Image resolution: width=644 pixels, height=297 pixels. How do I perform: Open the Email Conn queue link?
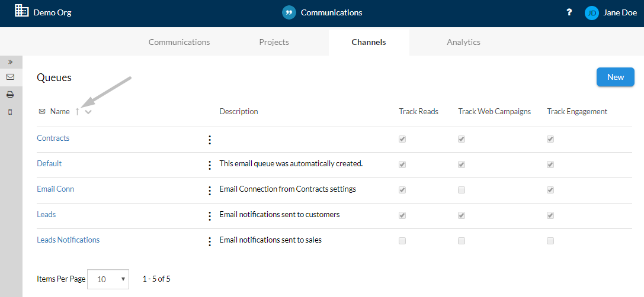point(56,189)
